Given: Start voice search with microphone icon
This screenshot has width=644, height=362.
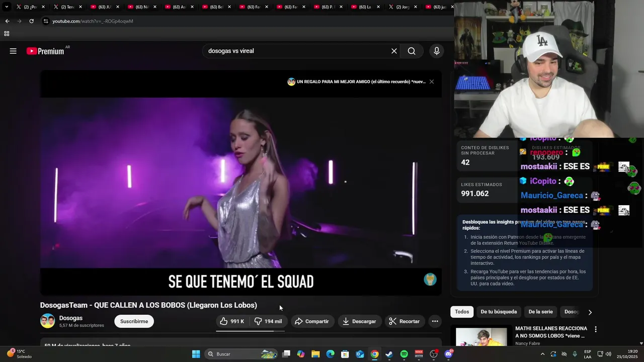Looking at the screenshot, I should click(436, 51).
